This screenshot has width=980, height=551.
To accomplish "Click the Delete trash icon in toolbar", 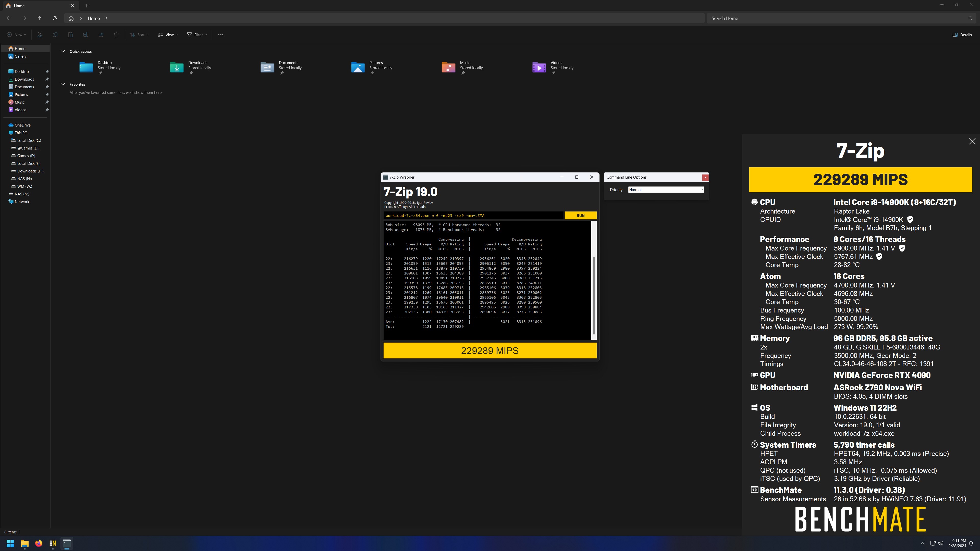I will click(x=116, y=35).
